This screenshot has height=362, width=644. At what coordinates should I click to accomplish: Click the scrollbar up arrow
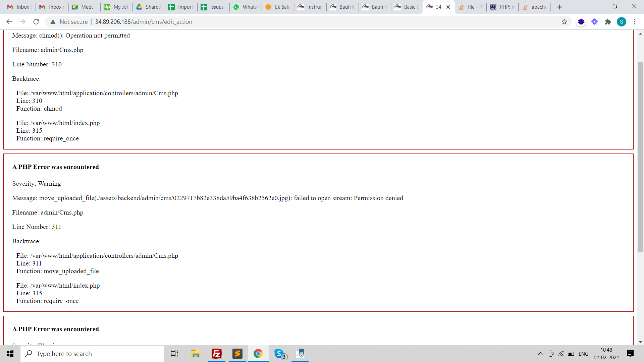[640, 34]
